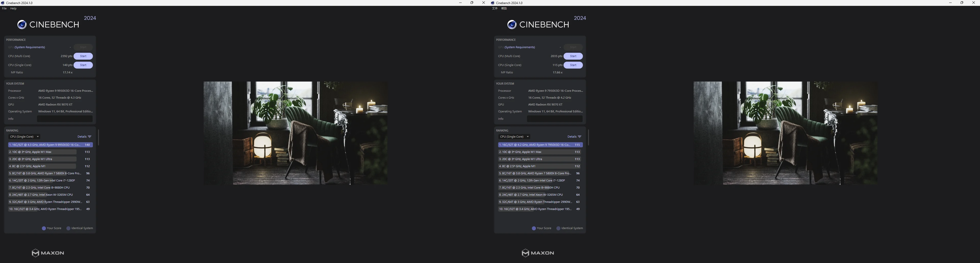
Task: Click the Details filter icon in the 7950X3D window
Action: pyautogui.click(x=579, y=137)
